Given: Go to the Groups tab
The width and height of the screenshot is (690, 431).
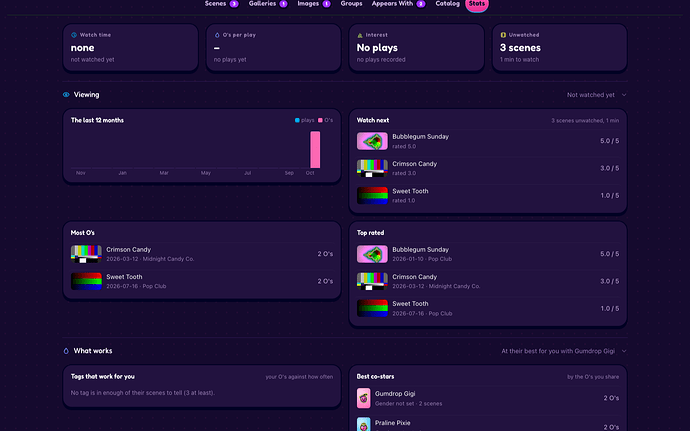Looking at the screenshot, I should [351, 4].
